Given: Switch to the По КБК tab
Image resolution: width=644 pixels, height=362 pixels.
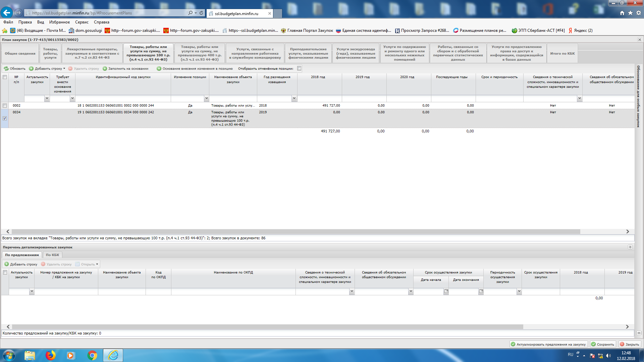Looking at the screenshot, I should click(52, 255).
